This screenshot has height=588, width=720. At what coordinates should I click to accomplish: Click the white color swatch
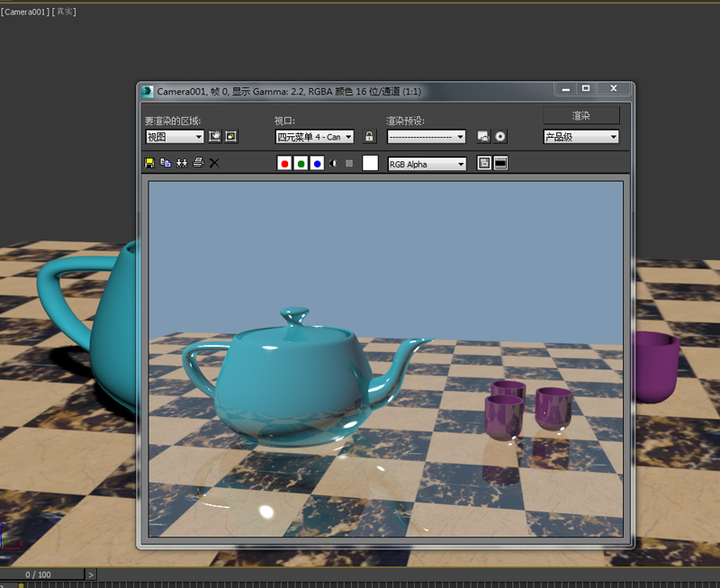370,164
